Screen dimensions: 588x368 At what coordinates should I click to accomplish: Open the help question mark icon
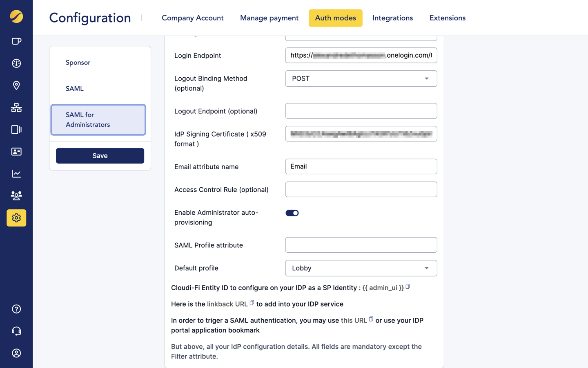point(16,309)
